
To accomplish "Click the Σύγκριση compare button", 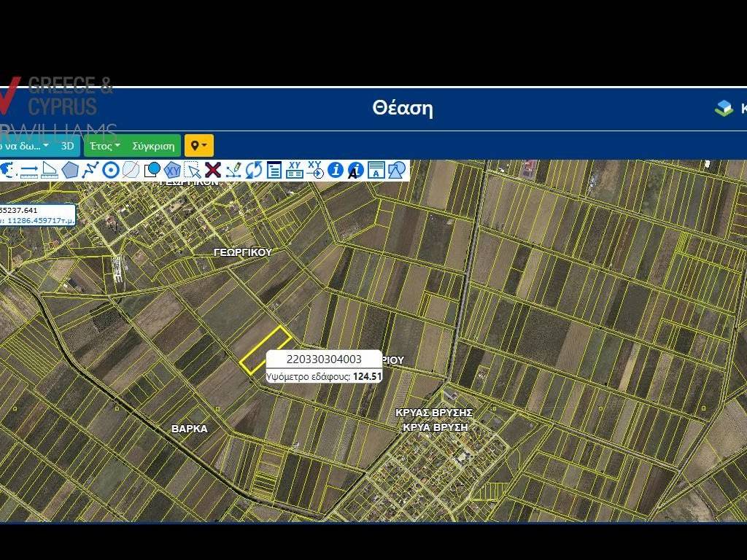I will [154, 146].
